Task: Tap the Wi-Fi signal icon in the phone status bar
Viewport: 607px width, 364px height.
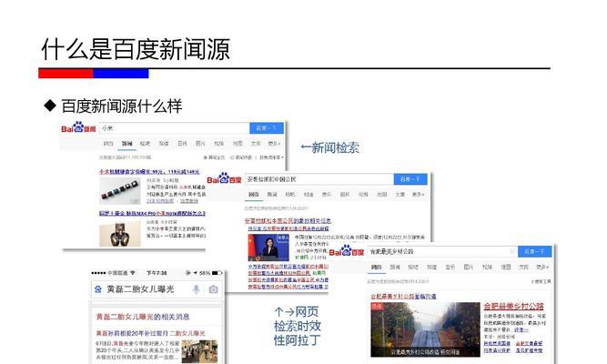Action: pos(133,273)
